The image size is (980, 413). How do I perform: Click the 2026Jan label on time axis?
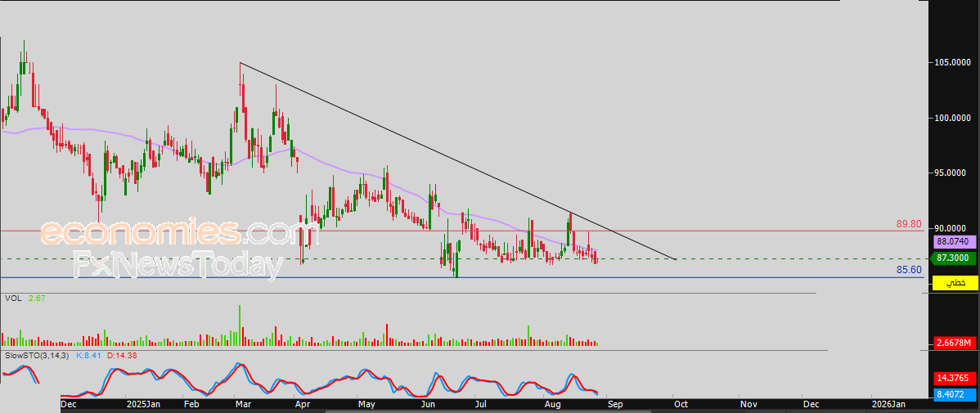tap(888, 404)
